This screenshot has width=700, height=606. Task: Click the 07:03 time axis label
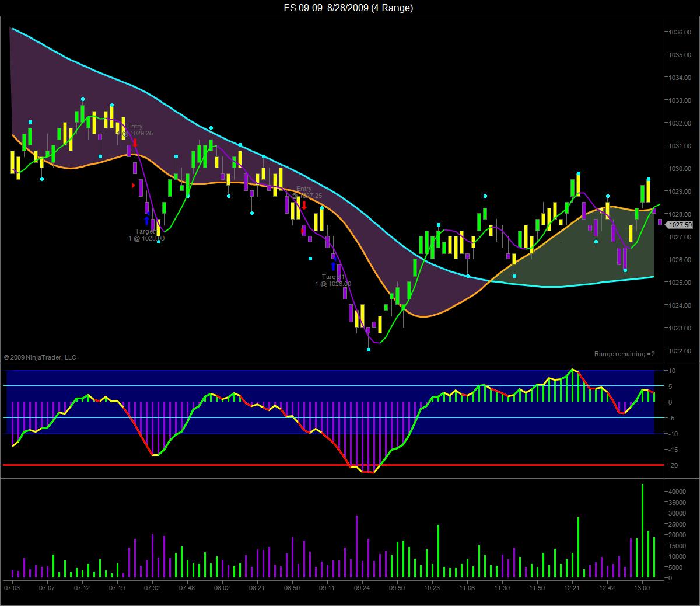pos(12,588)
